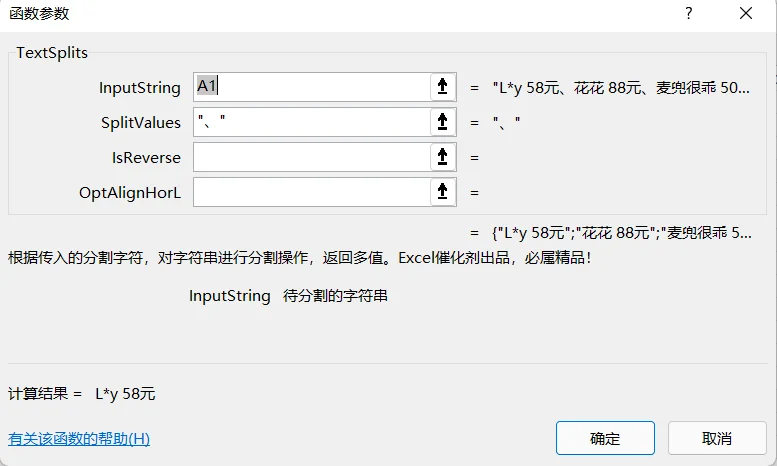
Task: Click the IsReverse parameter label
Action: click(x=146, y=158)
